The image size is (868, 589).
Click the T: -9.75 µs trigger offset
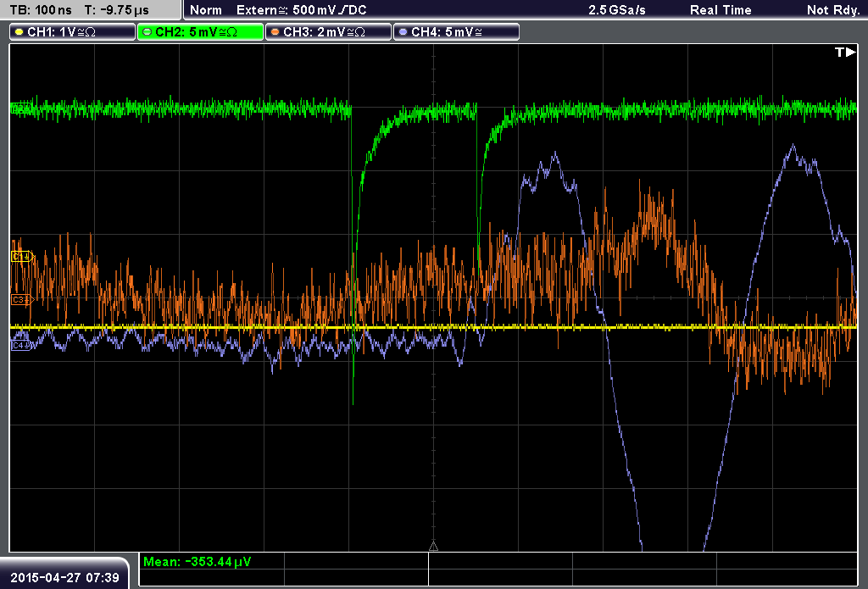coord(116,10)
